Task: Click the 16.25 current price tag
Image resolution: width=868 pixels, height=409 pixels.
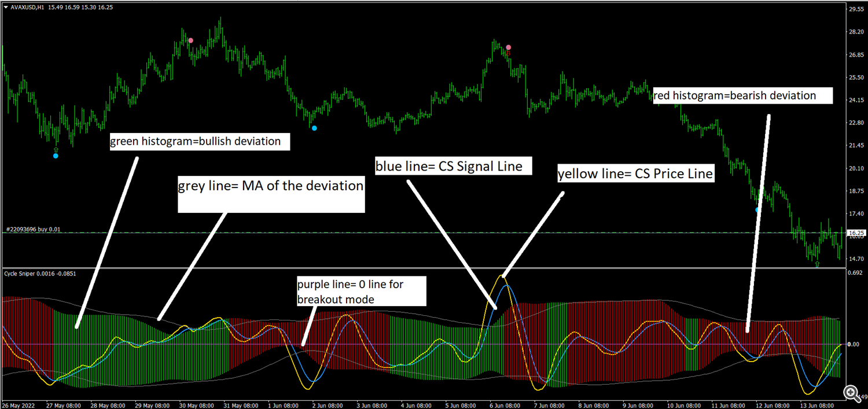Action: (x=855, y=233)
